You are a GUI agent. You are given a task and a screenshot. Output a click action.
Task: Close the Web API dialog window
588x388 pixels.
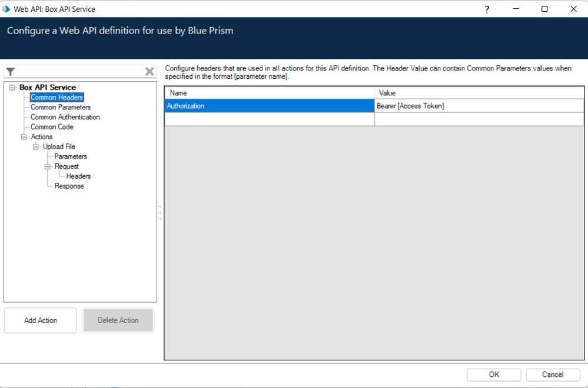point(573,9)
